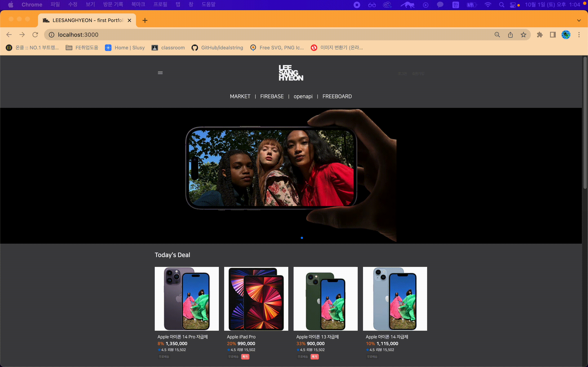Go to the MARKET page
The width and height of the screenshot is (588, 367).
(240, 96)
